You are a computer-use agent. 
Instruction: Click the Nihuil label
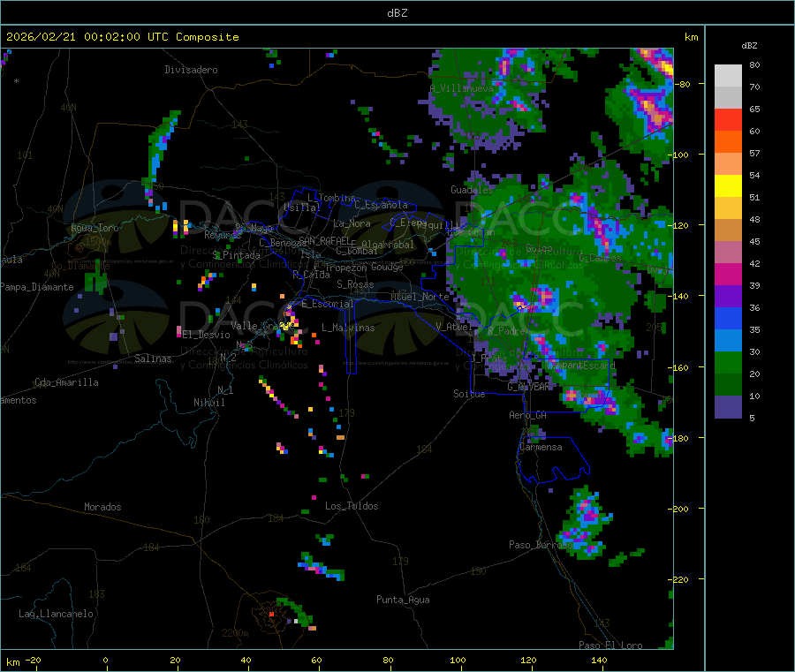208,403
